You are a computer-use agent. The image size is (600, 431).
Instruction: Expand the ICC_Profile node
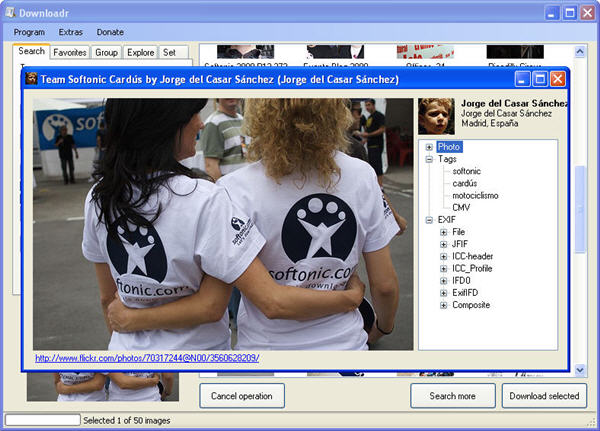(x=443, y=269)
